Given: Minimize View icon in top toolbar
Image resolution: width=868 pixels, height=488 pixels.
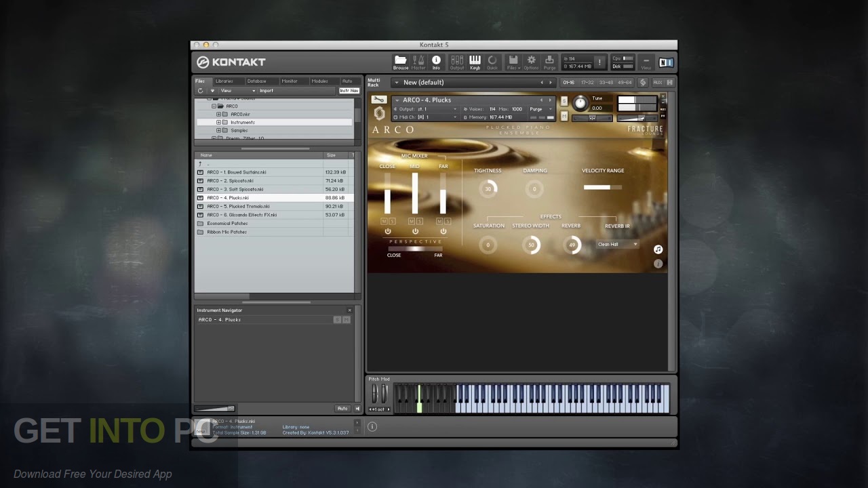Looking at the screenshot, I should pyautogui.click(x=646, y=62).
